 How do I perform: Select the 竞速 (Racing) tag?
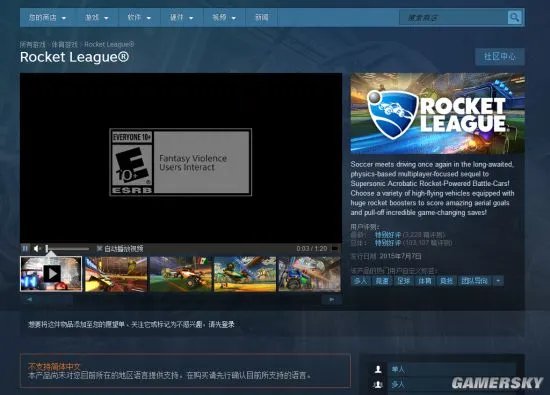pyautogui.click(x=382, y=281)
